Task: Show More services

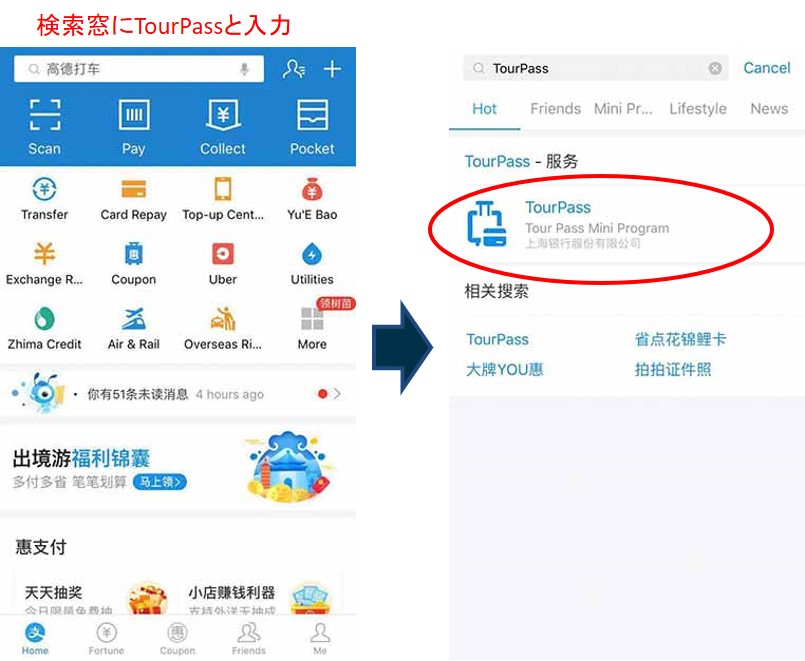Action: 312,328
